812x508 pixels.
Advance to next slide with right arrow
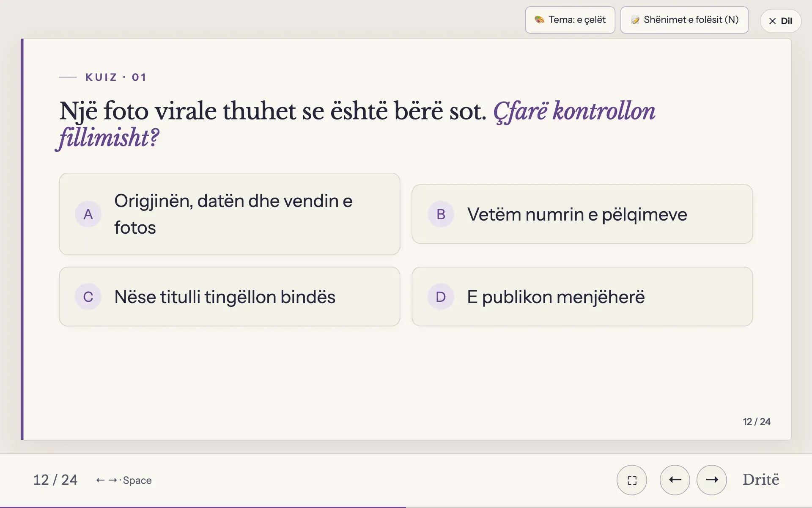click(712, 480)
